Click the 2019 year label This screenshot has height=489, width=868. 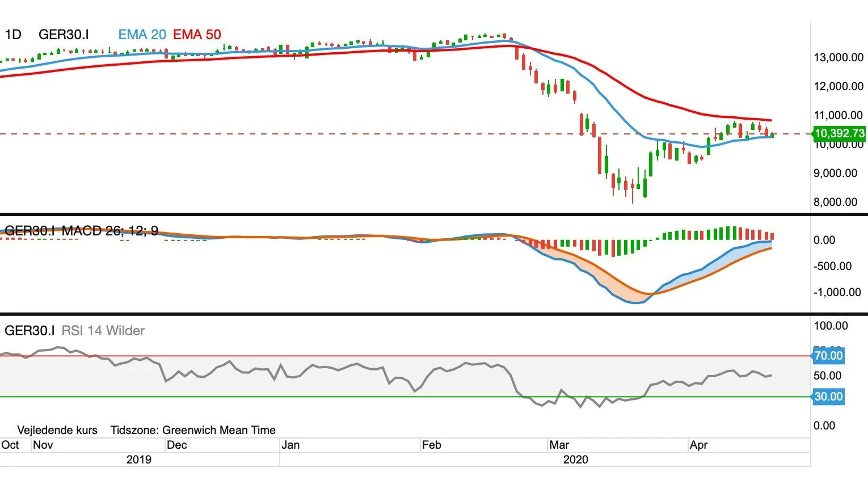point(139,460)
